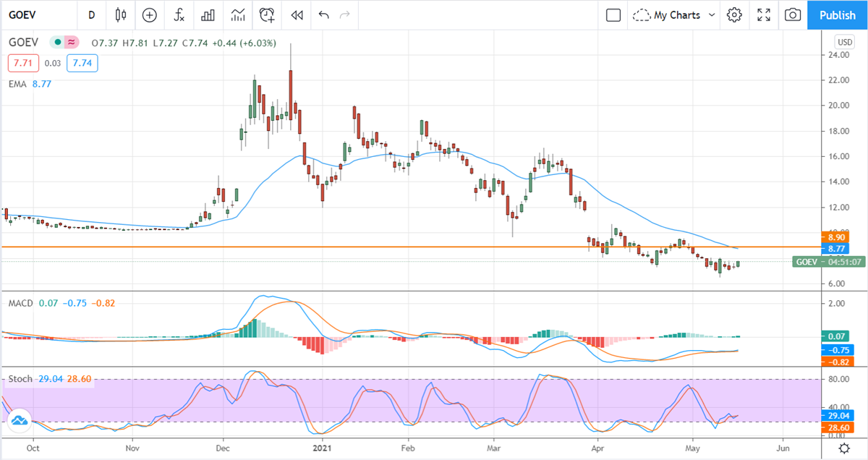The height and width of the screenshot is (460, 868).
Task: Take a chart snapshot with the camera
Action: coord(792,14)
